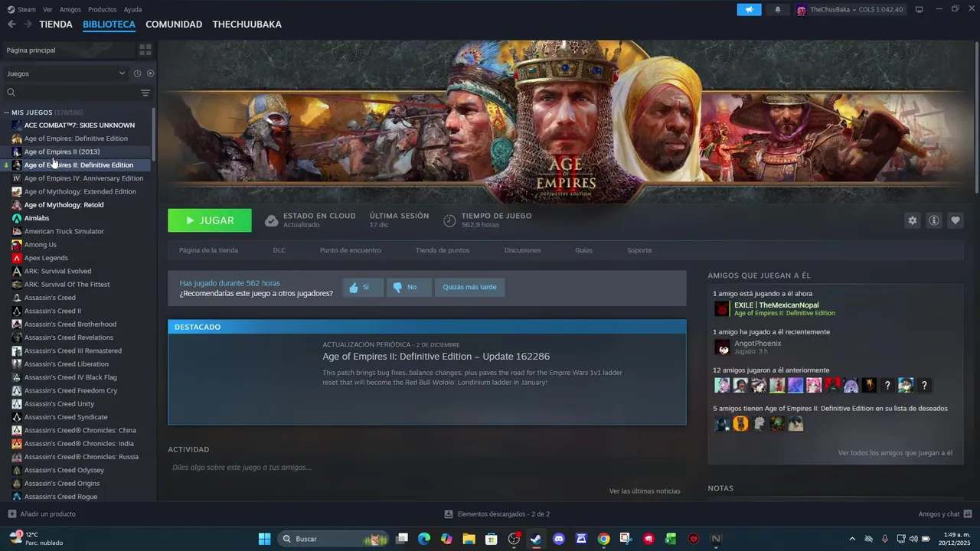Image resolution: width=980 pixels, height=551 pixels.
Task: Switch to the library grid view icon
Action: click(x=145, y=50)
